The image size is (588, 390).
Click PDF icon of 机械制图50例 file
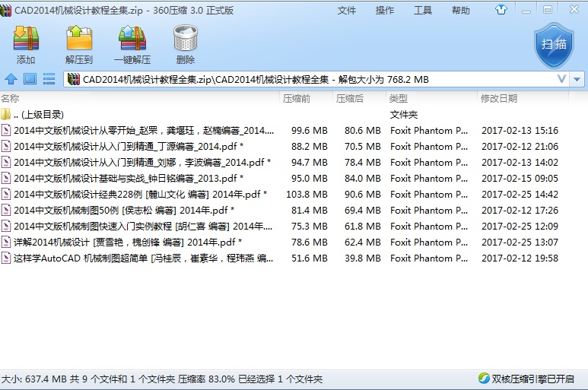pos(5,210)
